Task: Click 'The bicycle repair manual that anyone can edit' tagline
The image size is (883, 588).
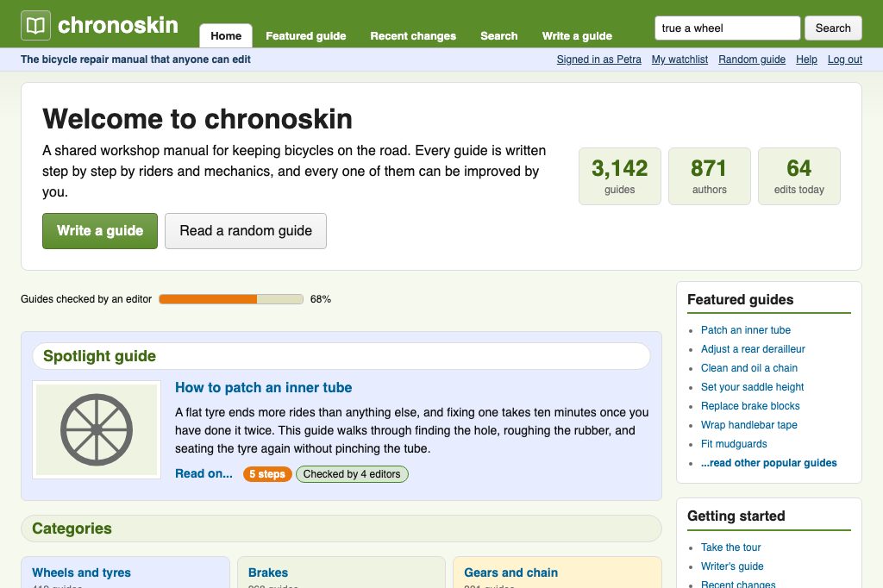Action: (x=135, y=59)
